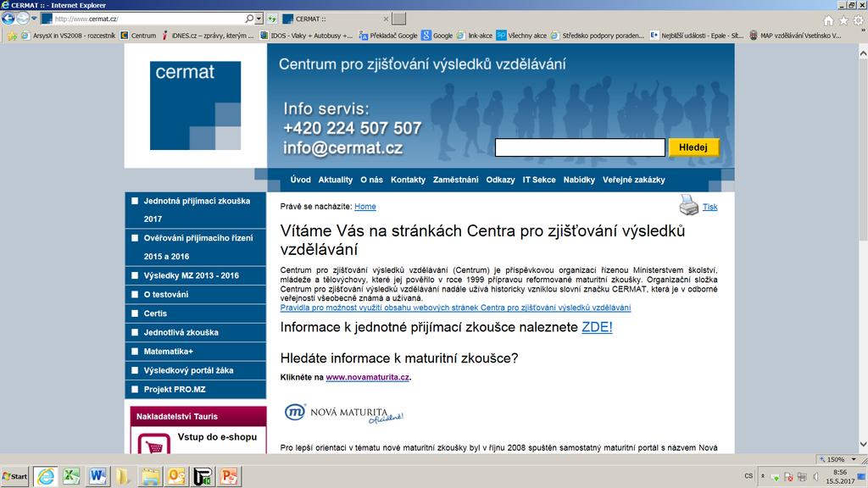
Task: Open Veřejné zakázky menu item
Action: (634, 180)
